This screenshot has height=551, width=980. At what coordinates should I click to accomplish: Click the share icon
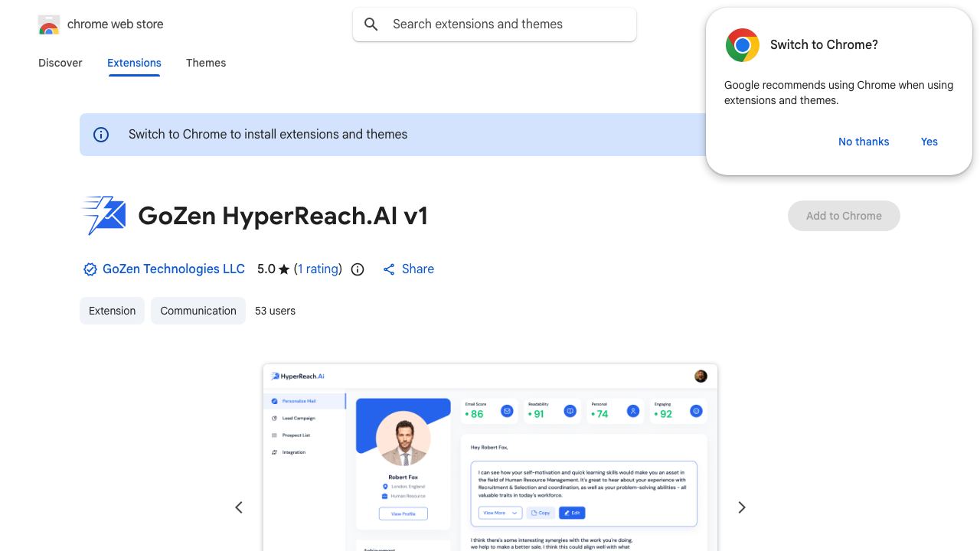[x=389, y=269]
